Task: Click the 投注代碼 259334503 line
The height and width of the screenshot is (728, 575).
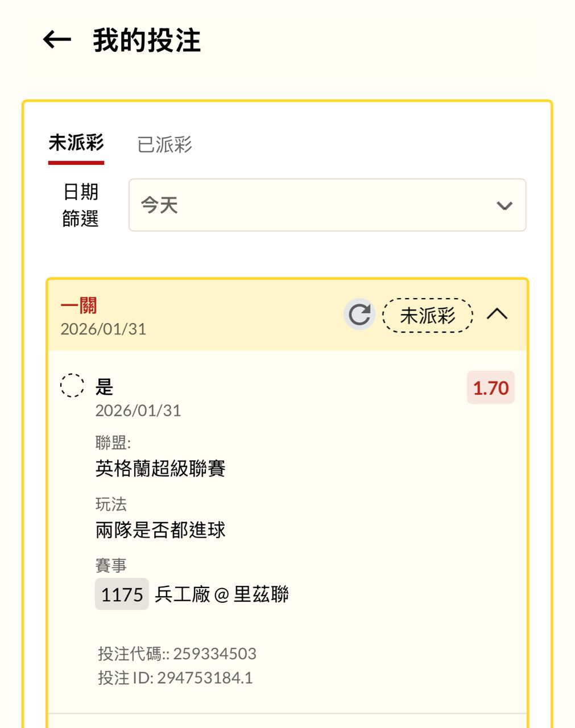Action: (x=177, y=653)
